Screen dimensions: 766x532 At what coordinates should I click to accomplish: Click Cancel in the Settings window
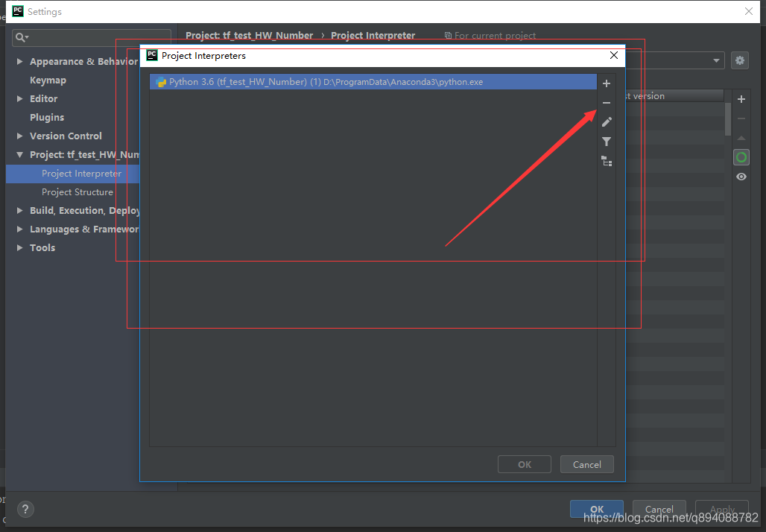(x=659, y=509)
